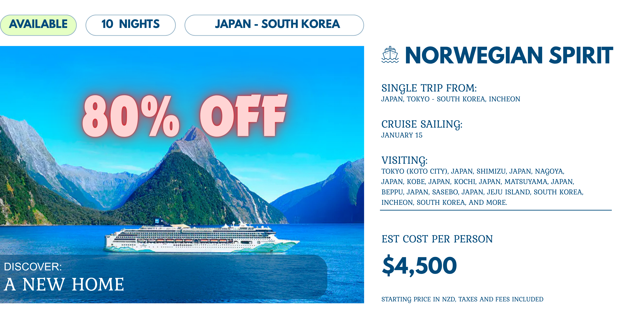644x322 pixels.
Task: Select the VISITING heading
Action: 404,160
